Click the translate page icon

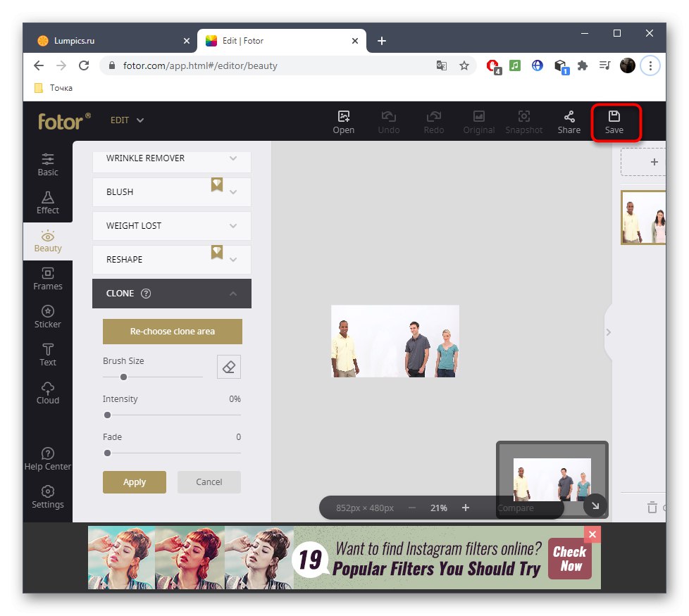[x=442, y=66]
